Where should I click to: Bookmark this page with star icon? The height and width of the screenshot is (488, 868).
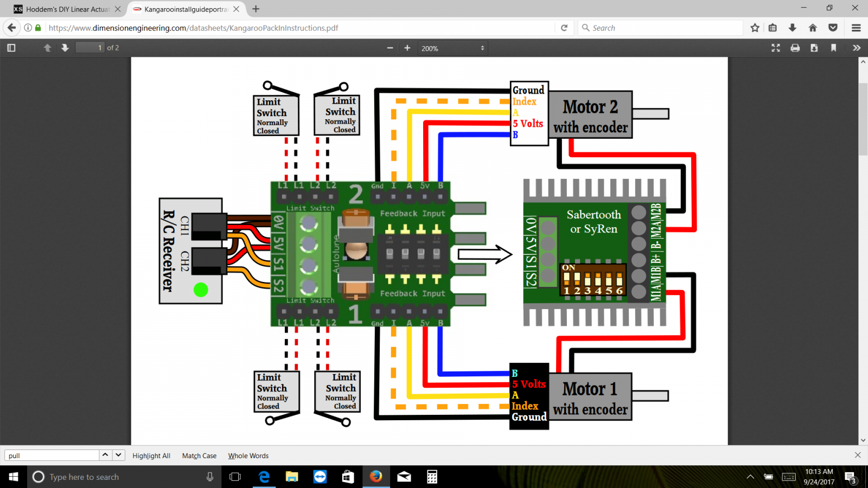click(755, 28)
